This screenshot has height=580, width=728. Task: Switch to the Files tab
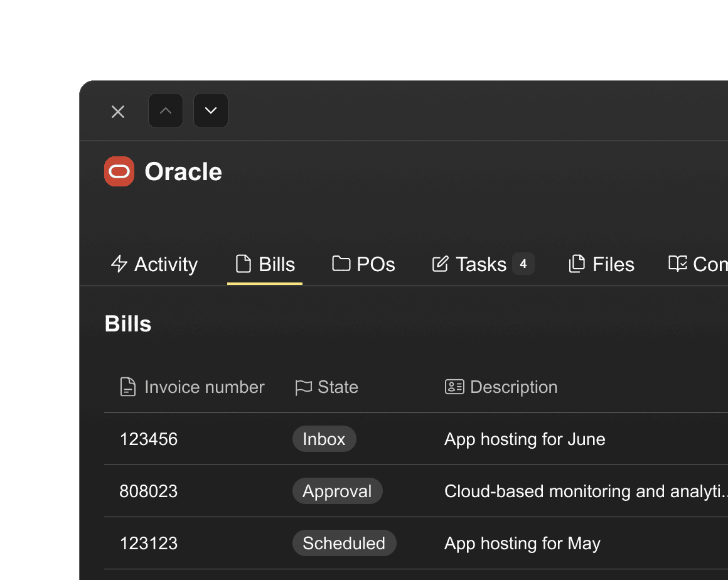(602, 264)
